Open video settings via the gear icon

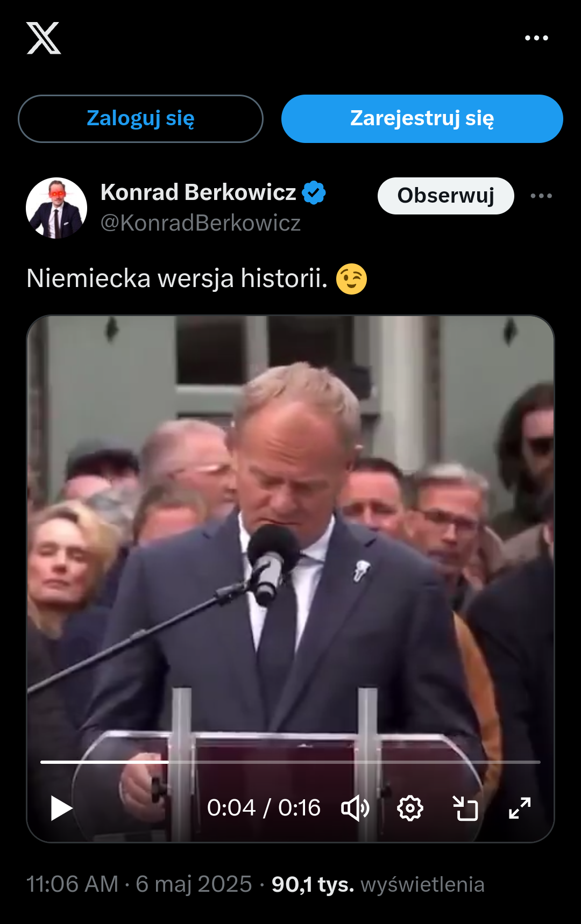click(410, 808)
